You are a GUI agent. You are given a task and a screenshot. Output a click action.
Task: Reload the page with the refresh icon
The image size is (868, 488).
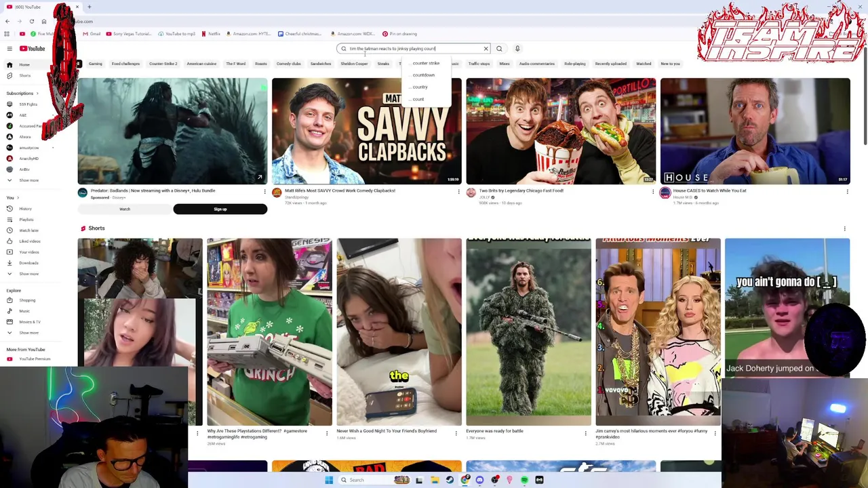(31, 22)
